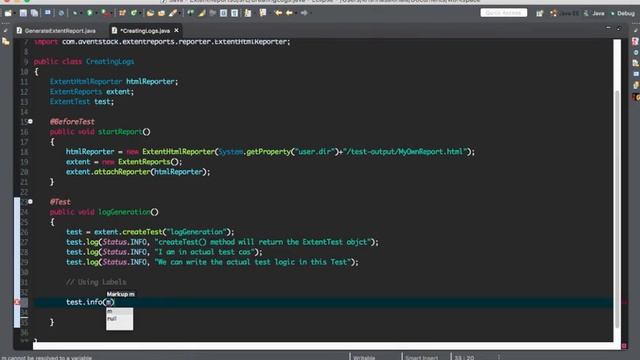Click the 'ExtentTest test;' declaration
This screenshot has height=360, width=640.
click(82, 102)
